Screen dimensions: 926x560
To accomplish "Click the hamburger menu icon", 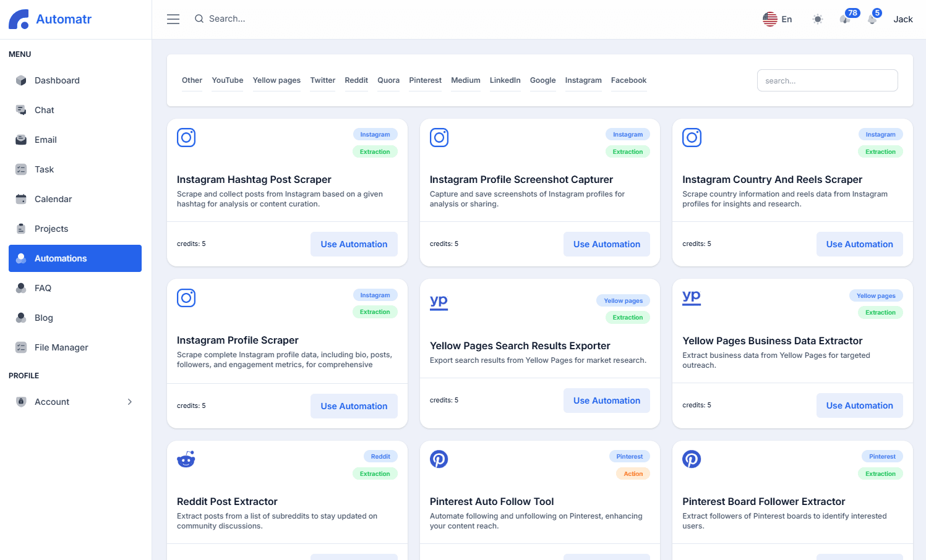I will (x=173, y=19).
